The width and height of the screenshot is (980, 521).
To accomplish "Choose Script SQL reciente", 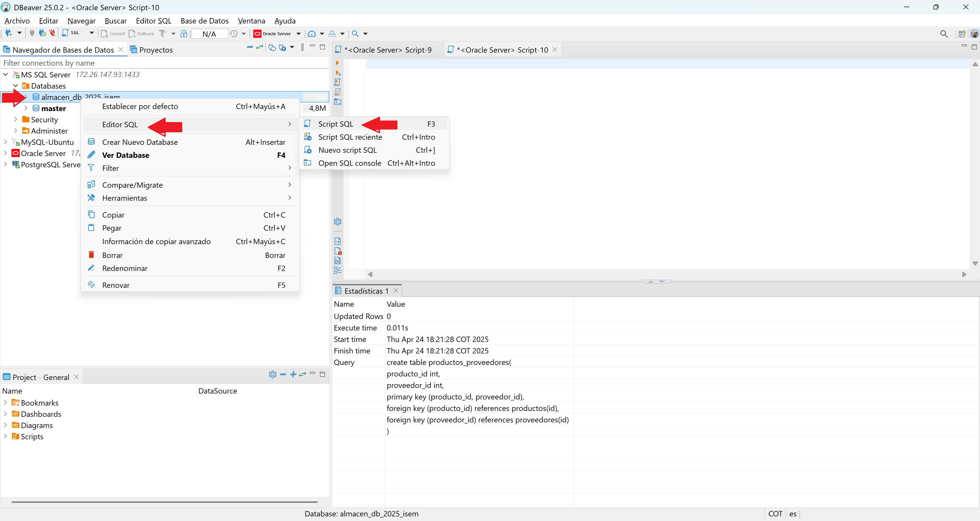I will pos(374,137).
